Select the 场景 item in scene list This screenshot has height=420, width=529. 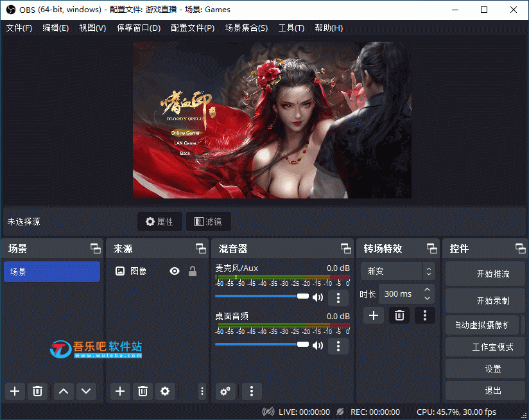point(52,272)
